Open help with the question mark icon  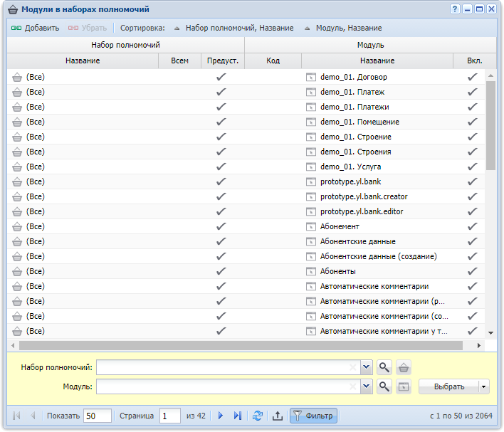[x=454, y=9]
